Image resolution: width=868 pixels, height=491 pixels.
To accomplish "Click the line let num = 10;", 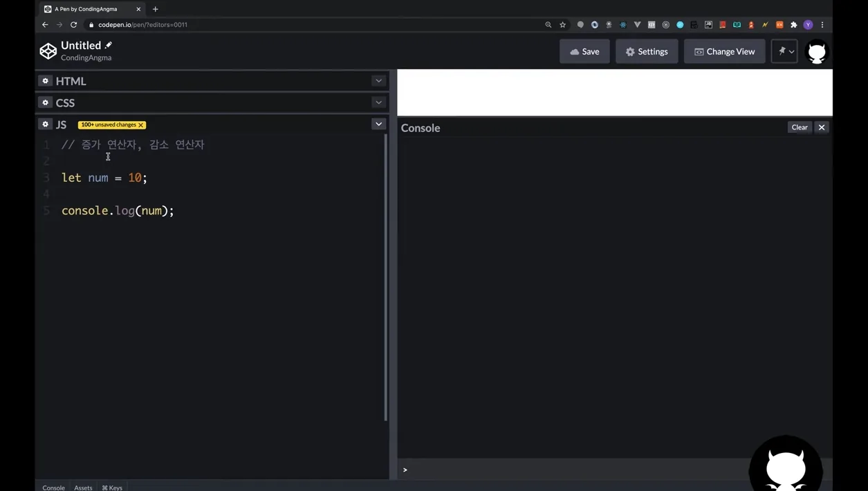I will coord(104,178).
